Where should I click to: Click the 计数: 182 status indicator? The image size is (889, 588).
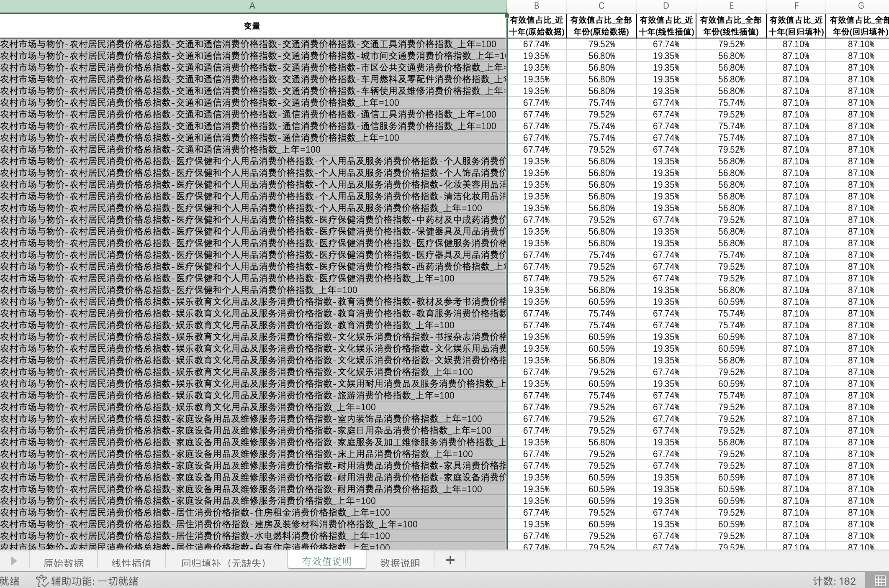click(834, 581)
